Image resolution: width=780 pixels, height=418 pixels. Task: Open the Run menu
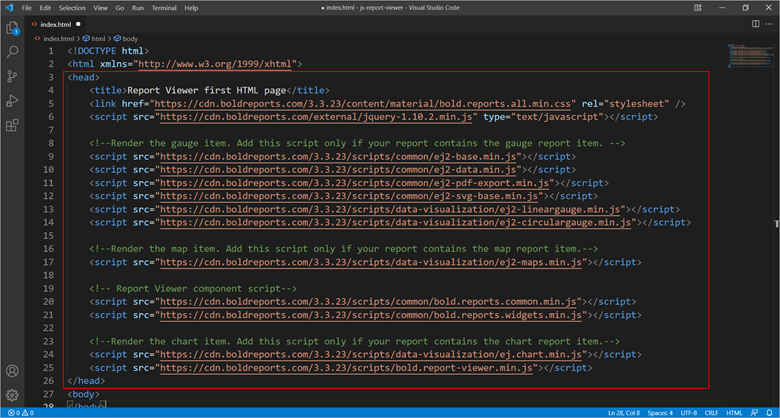(x=138, y=8)
